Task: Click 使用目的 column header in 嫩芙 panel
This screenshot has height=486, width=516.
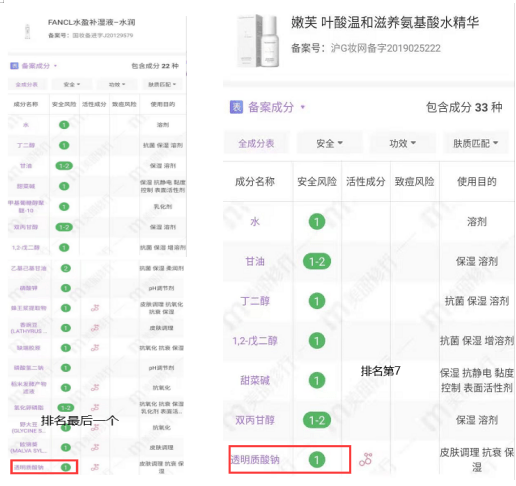Action: point(477,181)
